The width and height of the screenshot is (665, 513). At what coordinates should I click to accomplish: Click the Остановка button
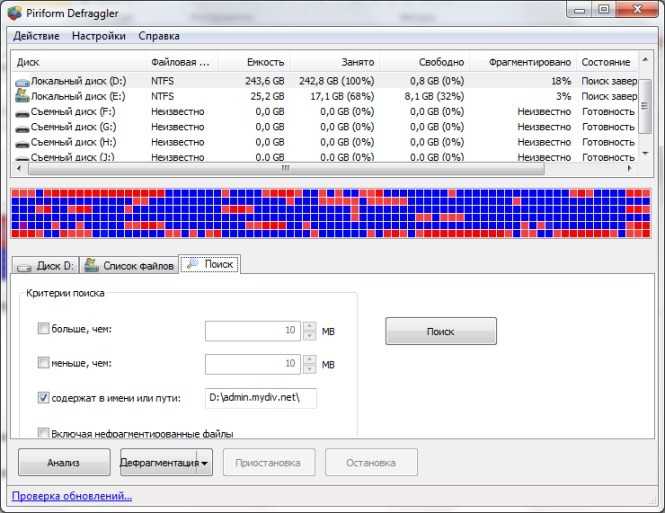(372, 463)
